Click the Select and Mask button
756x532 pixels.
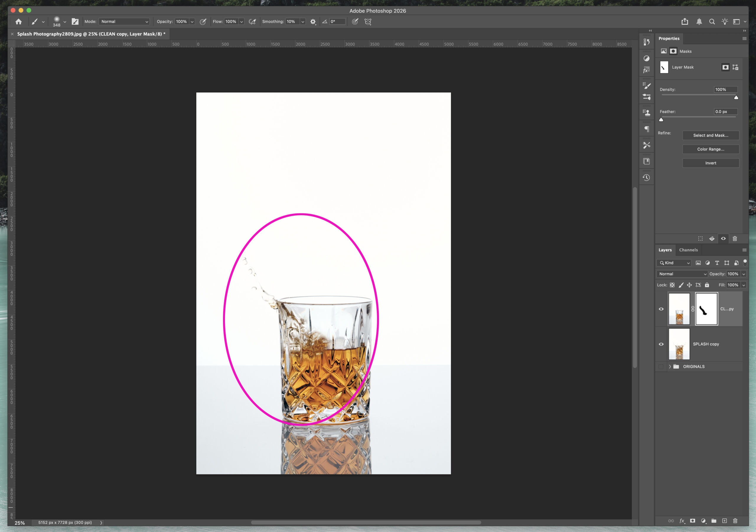point(711,135)
